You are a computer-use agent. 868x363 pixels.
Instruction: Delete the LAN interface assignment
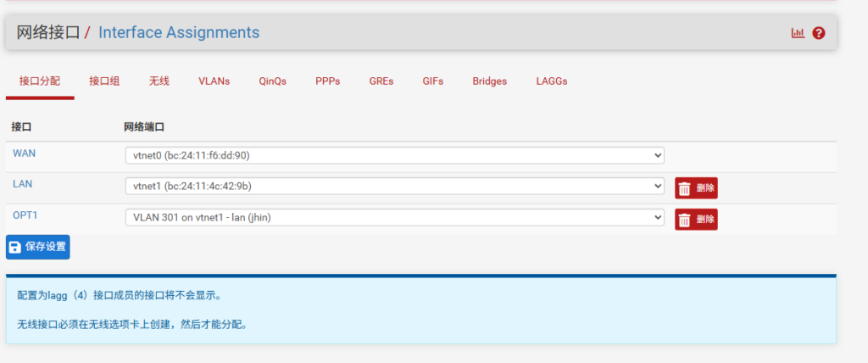tap(696, 188)
